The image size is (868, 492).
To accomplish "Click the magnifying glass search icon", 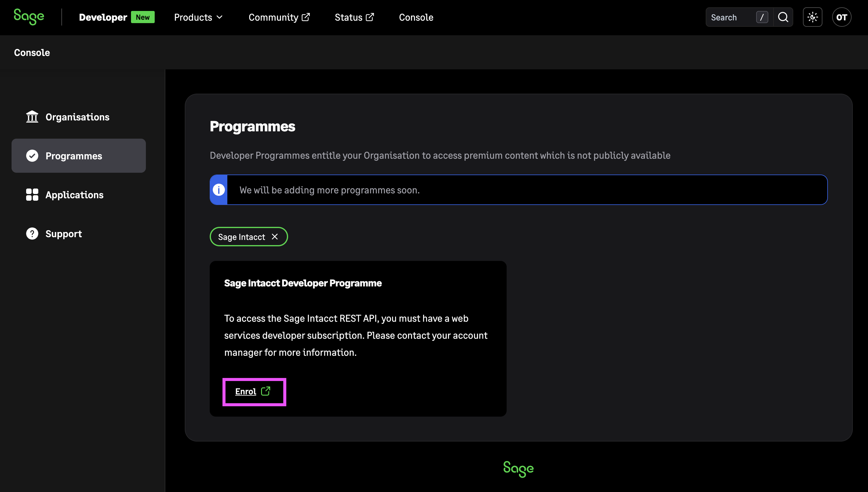I will coord(783,17).
